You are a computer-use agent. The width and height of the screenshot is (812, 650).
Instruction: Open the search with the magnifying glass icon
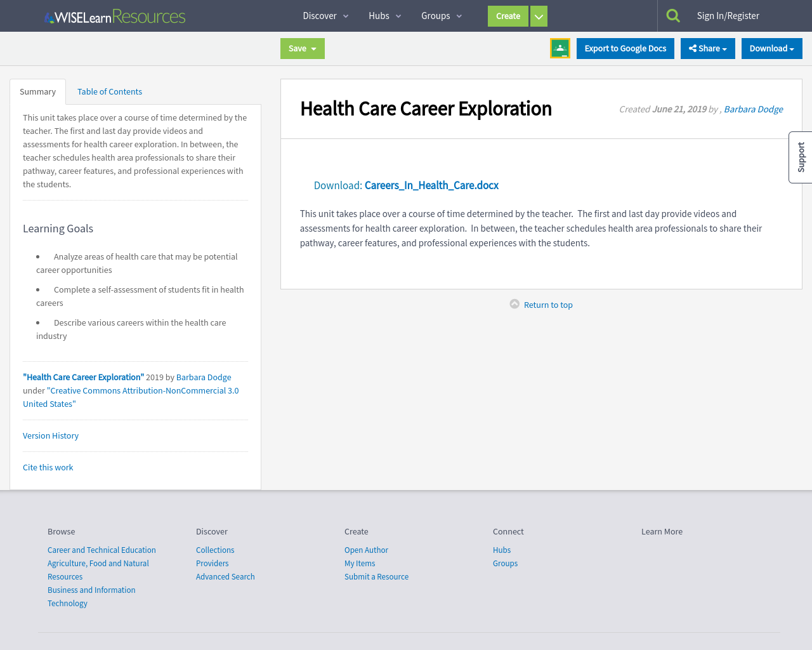click(x=672, y=14)
